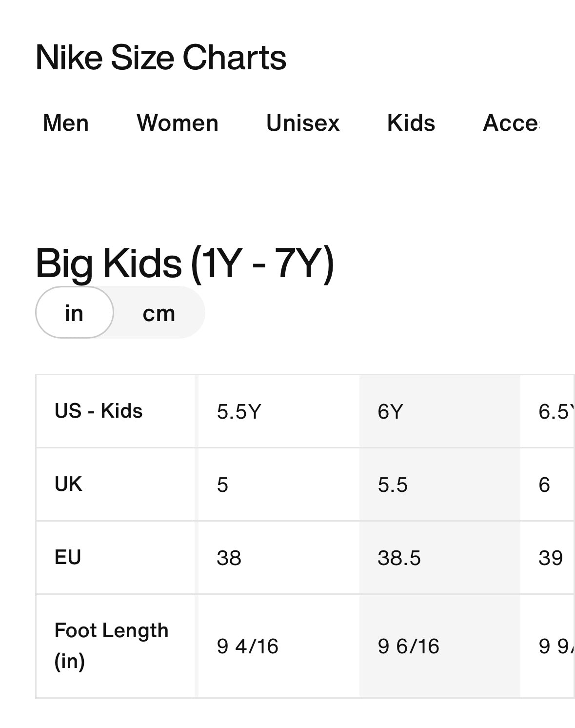Go to the Kids tab
575x728 pixels.
coord(411,123)
